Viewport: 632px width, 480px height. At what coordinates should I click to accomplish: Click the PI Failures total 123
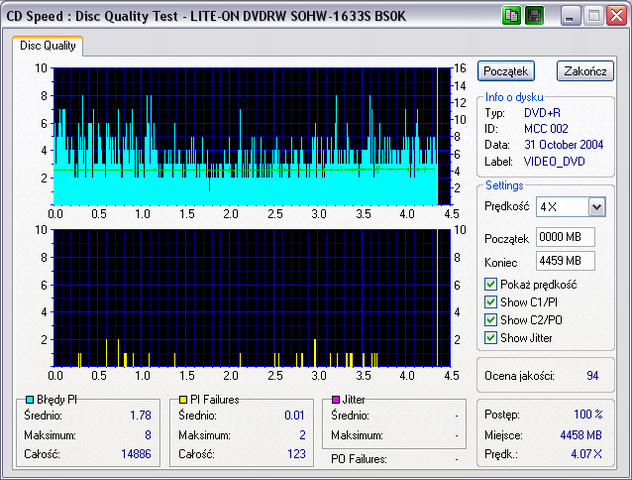coord(296,454)
